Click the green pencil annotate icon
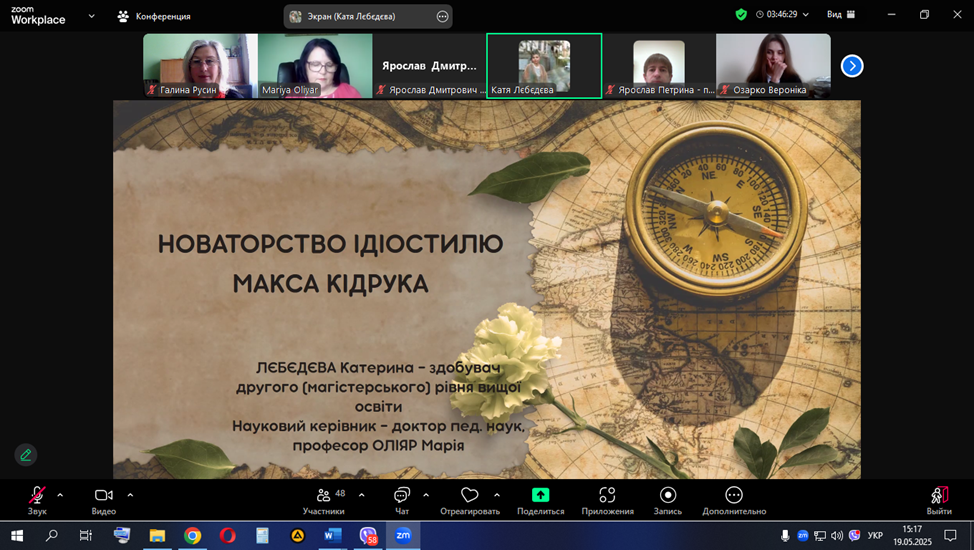Image resolution: width=974 pixels, height=550 pixels. tap(26, 455)
